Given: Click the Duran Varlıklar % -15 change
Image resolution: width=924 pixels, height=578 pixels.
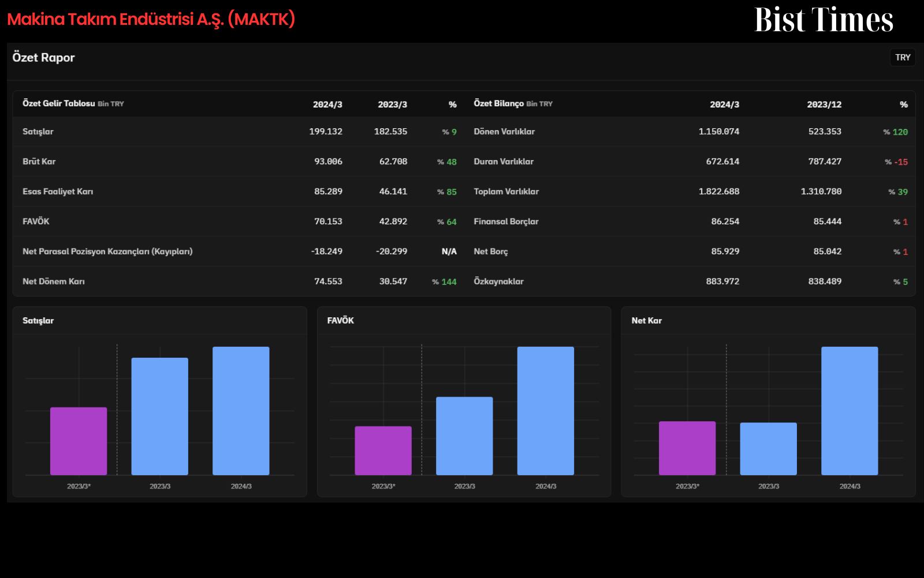Looking at the screenshot, I should (896, 162).
